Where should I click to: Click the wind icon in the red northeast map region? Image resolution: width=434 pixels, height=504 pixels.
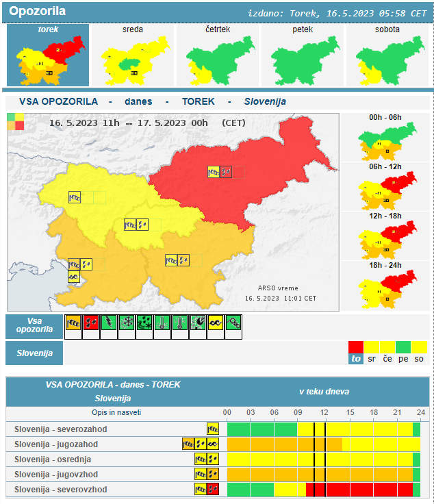point(214,172)
